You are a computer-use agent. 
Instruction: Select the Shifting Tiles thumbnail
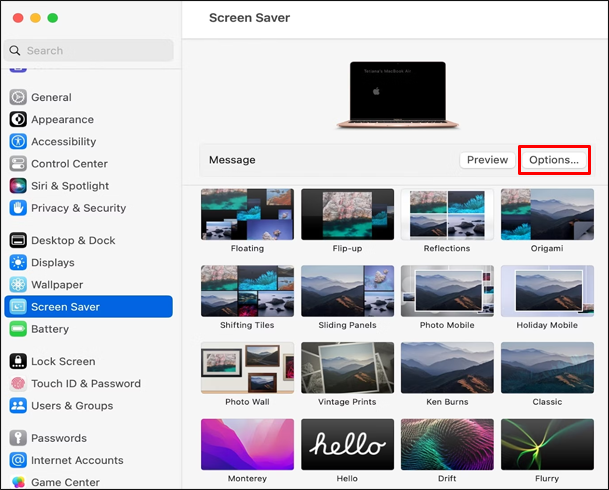pos(247,291)
